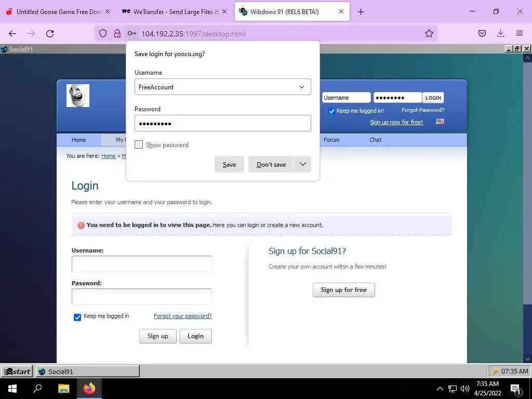The image size is (532, 399).
Task: Close the Untitled Goose Game tab
Action: click(x=108, y=11)
